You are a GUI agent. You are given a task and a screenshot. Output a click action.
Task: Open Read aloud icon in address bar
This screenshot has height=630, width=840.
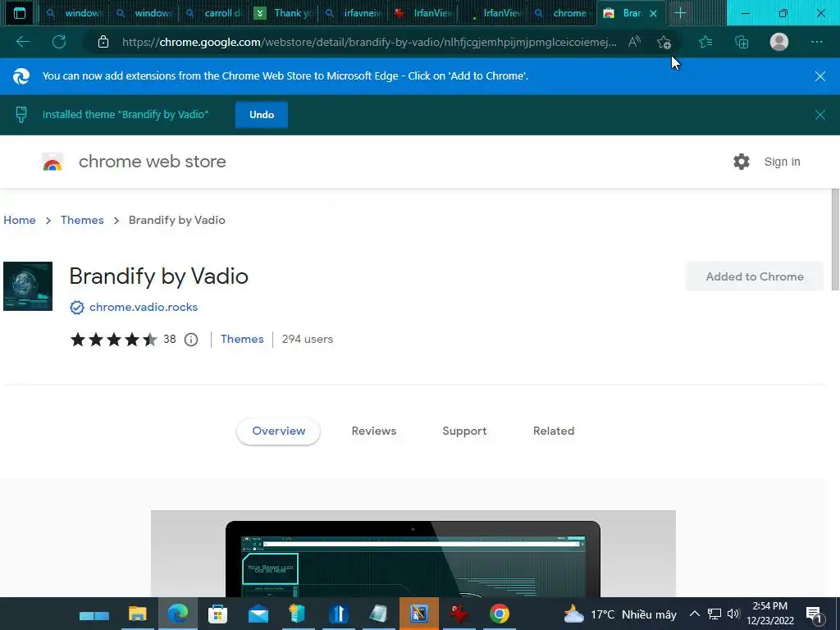pyautogui.click(x=634, y=42)
